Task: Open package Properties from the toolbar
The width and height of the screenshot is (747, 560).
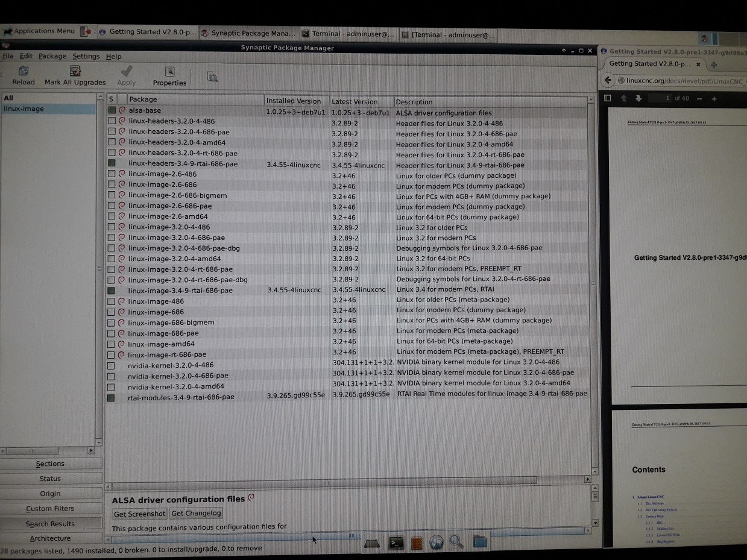Action: pos(169,75)
